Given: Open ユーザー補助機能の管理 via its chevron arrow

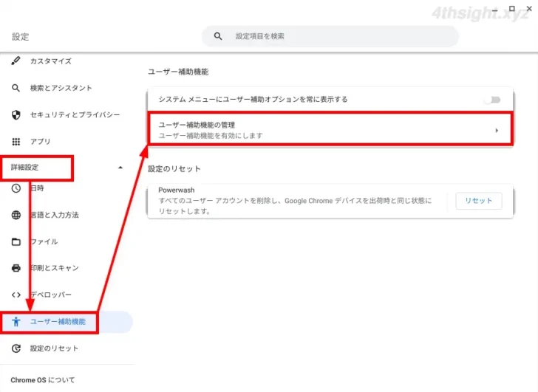Looking at the screenshot, I should point(497,130).
